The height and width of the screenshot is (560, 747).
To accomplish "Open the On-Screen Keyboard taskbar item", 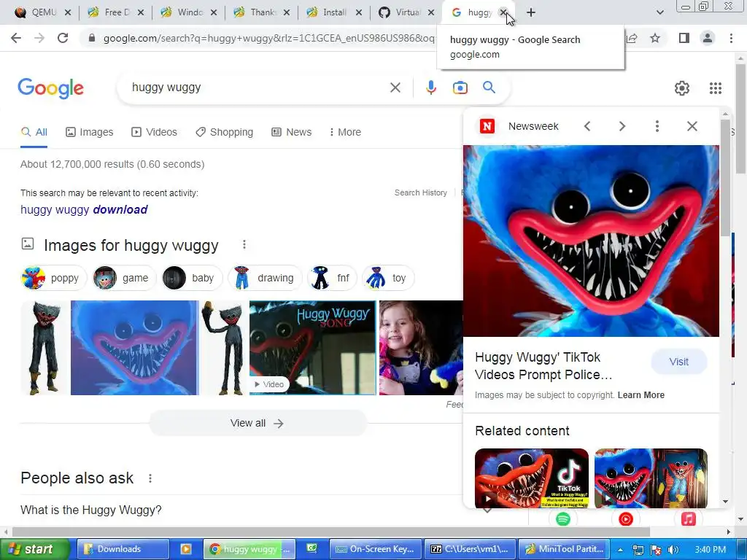I will (x=376, y=549).
